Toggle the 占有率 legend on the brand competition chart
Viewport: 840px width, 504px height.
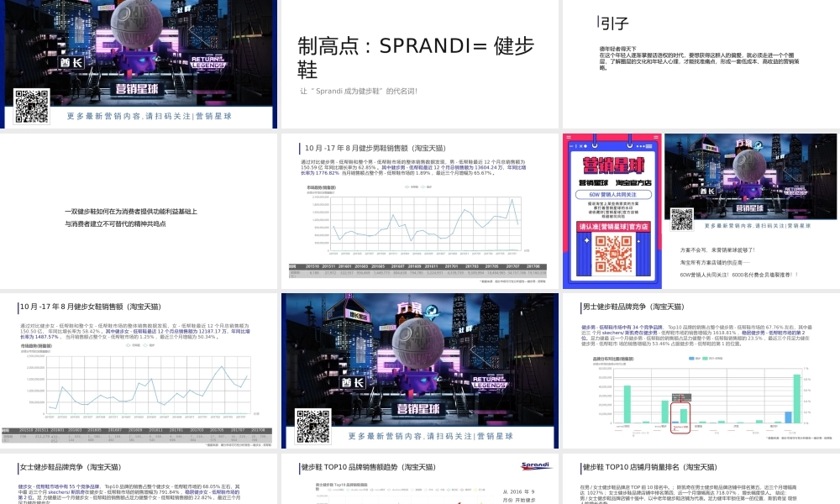(x=690, y=358)
